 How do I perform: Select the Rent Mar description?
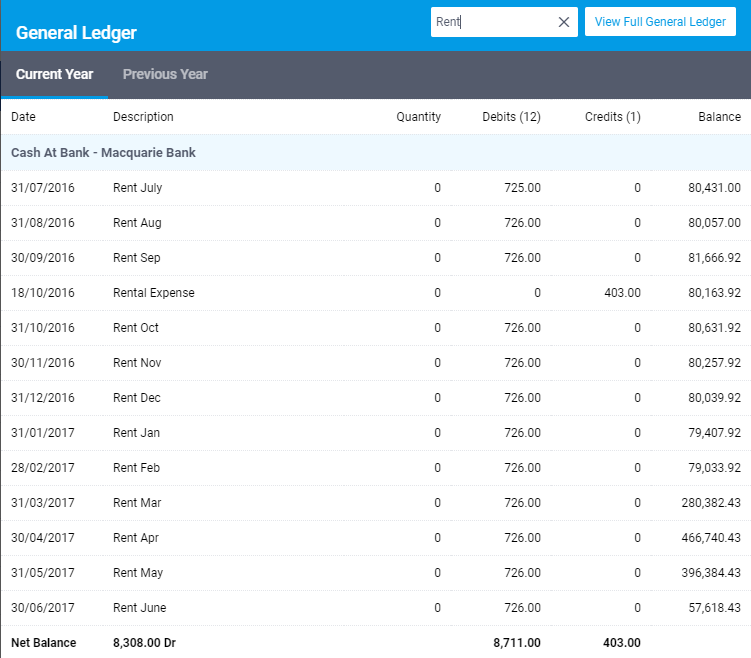(x=137, y=502)
